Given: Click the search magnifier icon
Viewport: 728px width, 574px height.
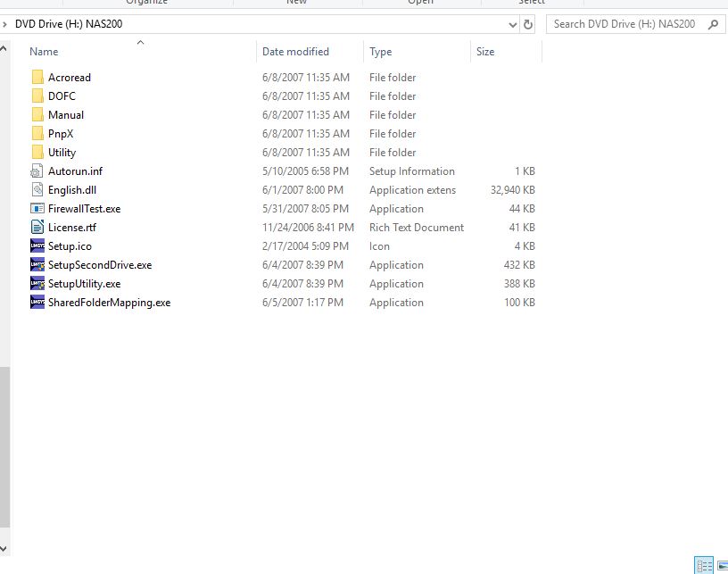Looking at the screenshot, I should [x=713, y=24].
